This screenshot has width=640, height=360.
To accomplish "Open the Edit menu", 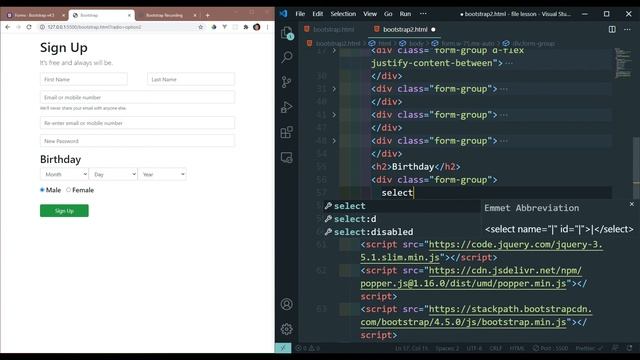I will 318,13.
